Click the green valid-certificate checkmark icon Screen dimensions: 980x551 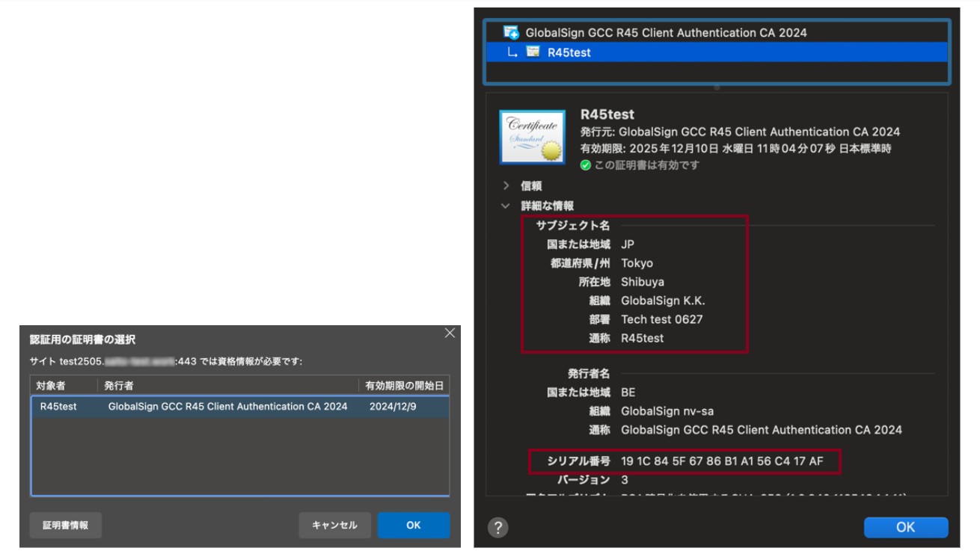pyautogui.click(x=586, y=165)
